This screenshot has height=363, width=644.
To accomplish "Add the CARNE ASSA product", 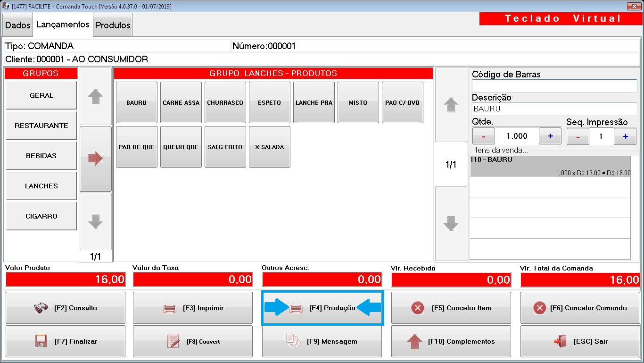I will click(x=181, y=102).
